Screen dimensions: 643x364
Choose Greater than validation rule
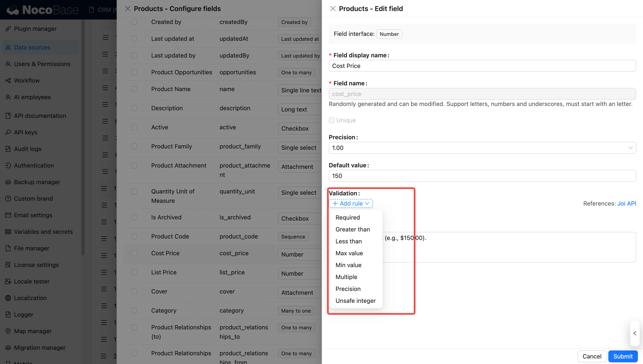coord(352,230)
